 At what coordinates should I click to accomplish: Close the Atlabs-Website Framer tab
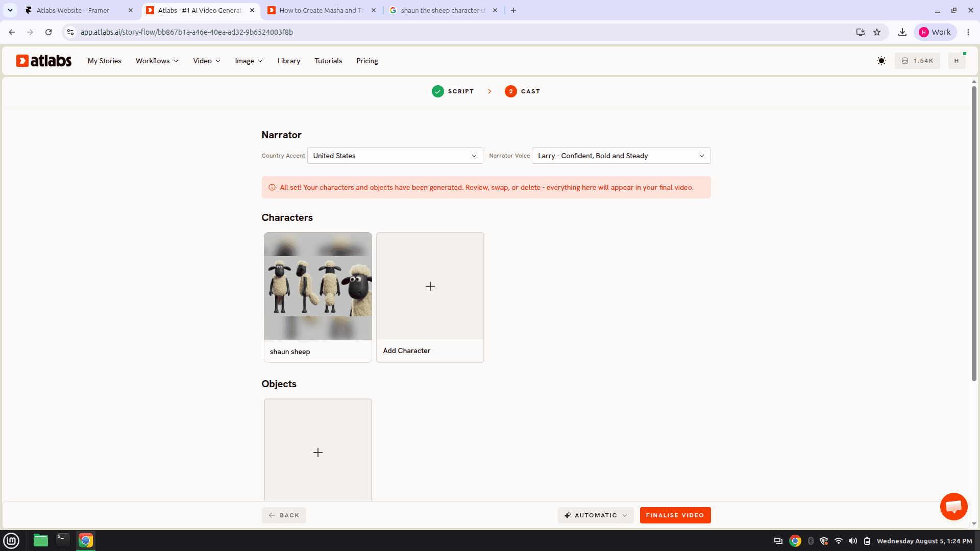(131, 10)
